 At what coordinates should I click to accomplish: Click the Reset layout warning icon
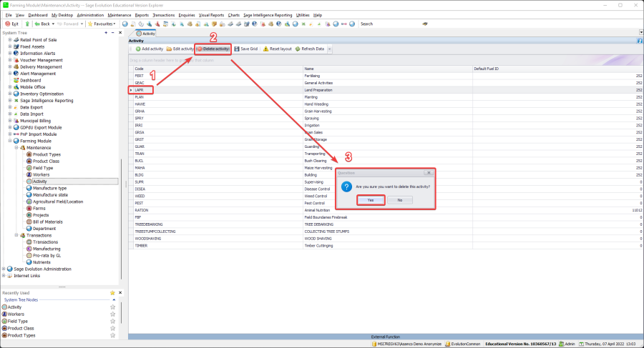265,49
